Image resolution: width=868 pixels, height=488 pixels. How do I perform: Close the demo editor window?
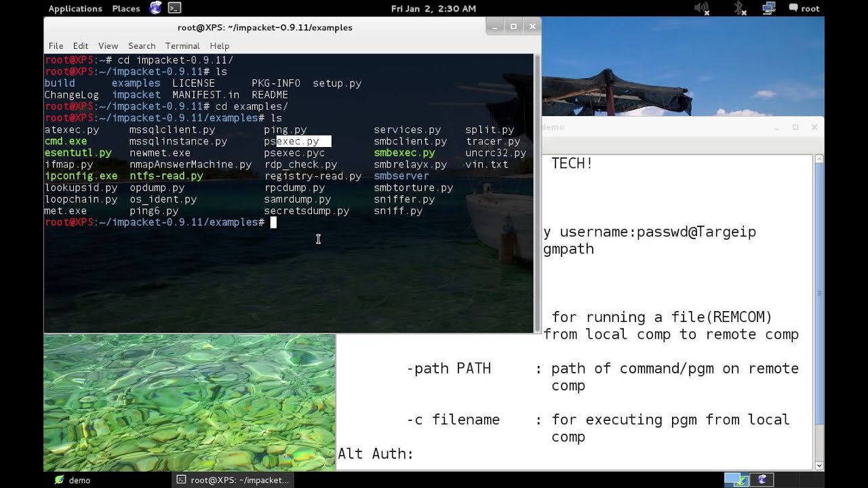click(x=814, y=127)
